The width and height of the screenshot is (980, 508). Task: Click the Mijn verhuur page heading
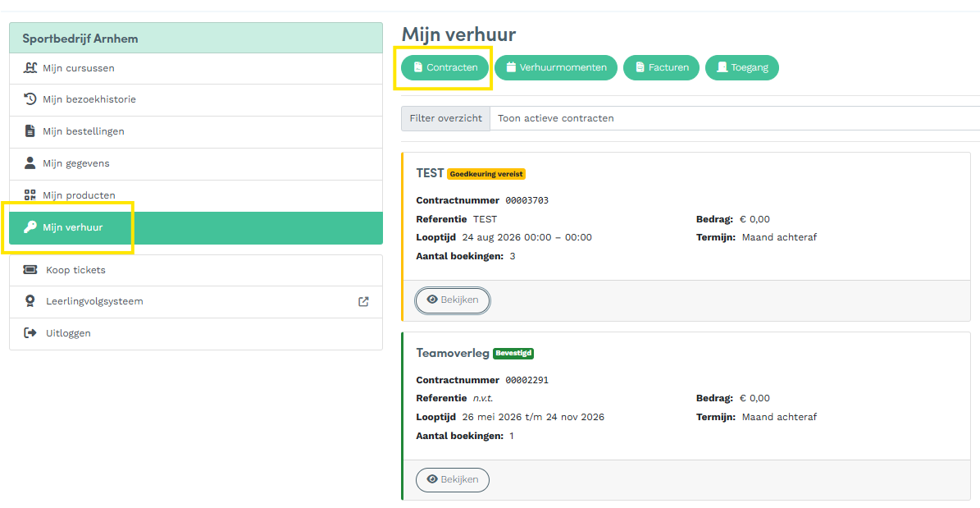point(458,34)
